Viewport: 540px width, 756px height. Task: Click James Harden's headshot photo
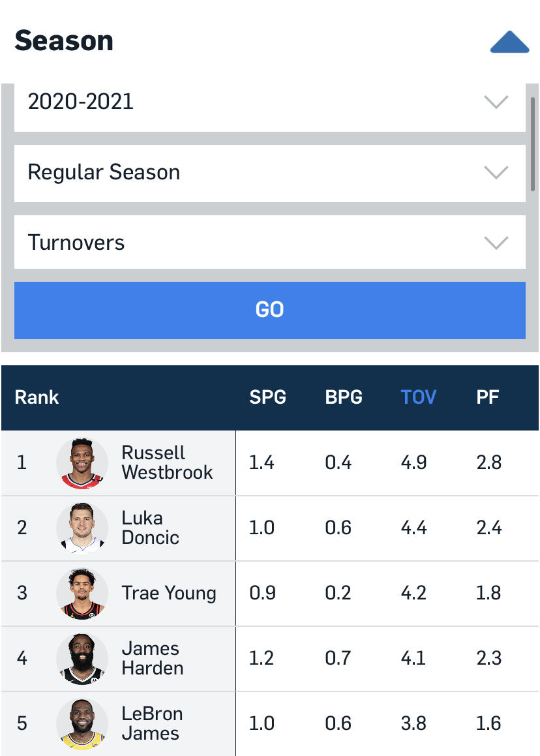point(82,659)
